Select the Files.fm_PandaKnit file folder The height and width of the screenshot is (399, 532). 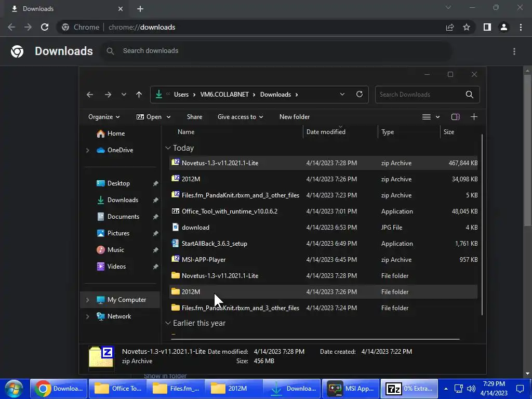pos(323,308)
